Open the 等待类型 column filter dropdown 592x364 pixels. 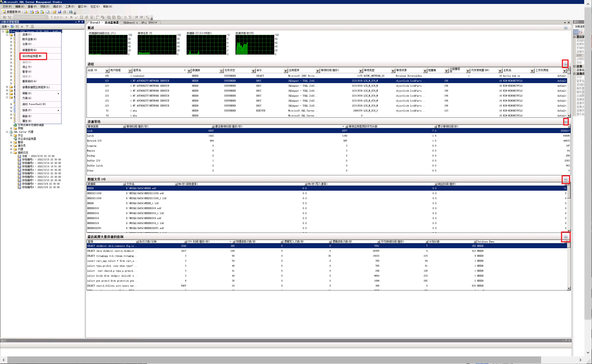393,71
